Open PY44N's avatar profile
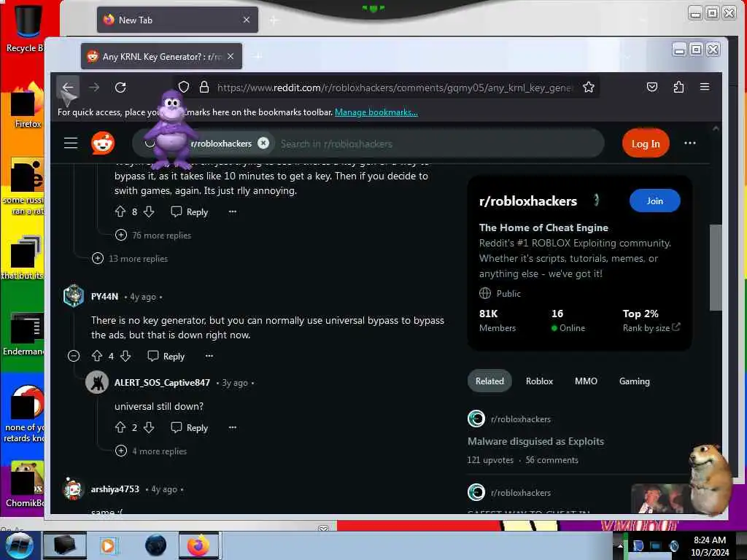Viewport: 747px width, 560px height. tap(74, 296)
